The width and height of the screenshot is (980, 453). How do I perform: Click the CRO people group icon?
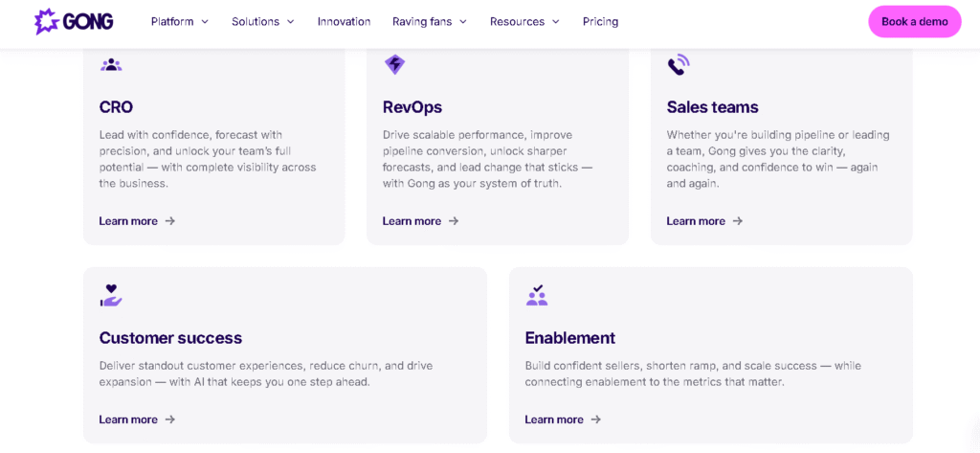111,65
